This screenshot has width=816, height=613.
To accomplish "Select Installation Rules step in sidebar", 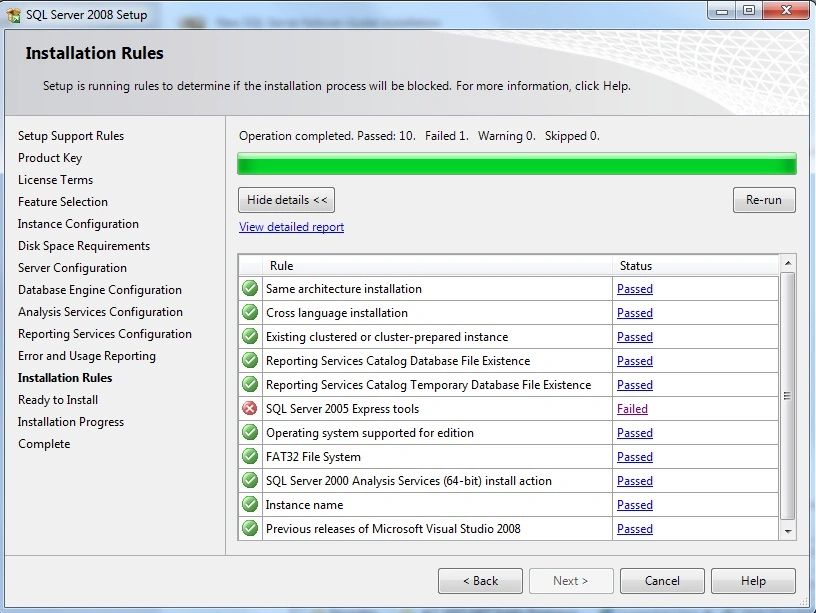I will (65, 378).
